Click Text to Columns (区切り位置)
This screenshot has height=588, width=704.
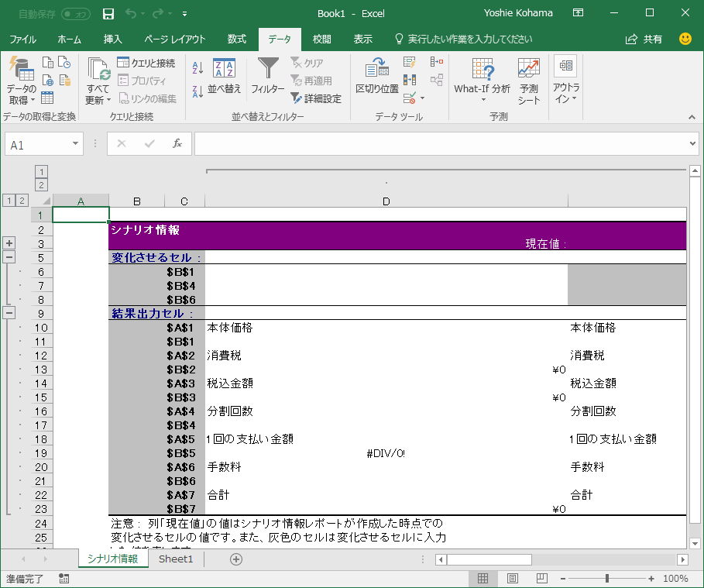[376, 77]
